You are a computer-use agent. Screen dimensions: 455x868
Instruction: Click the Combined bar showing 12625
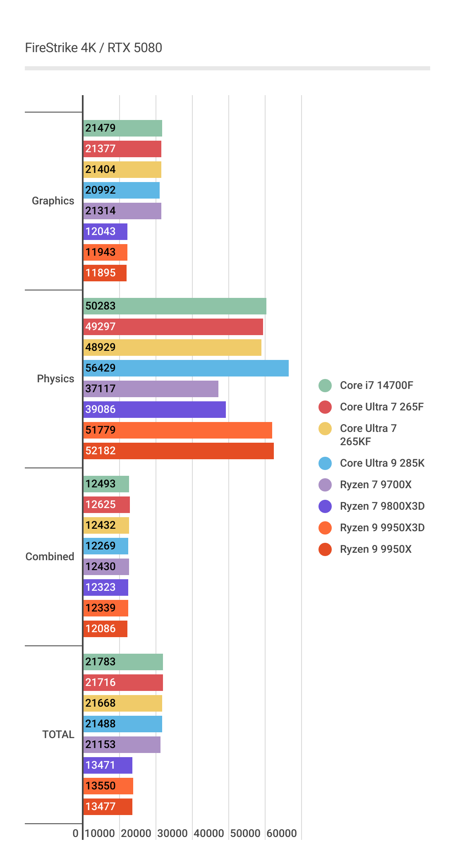click(106, 505)
